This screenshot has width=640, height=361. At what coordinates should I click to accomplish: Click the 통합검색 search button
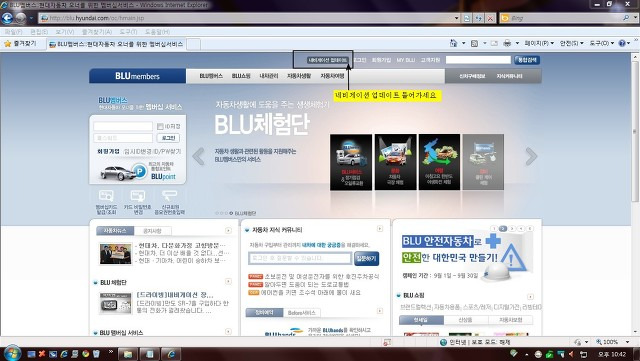tap(527, 60)
